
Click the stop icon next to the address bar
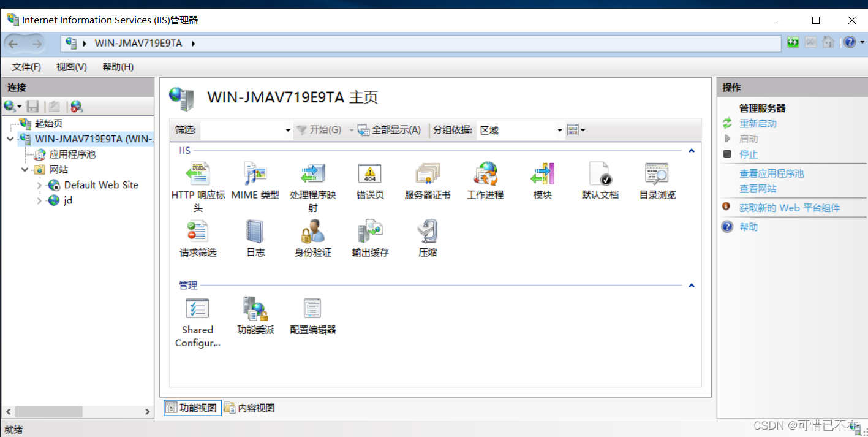click(x=810, y=42)
